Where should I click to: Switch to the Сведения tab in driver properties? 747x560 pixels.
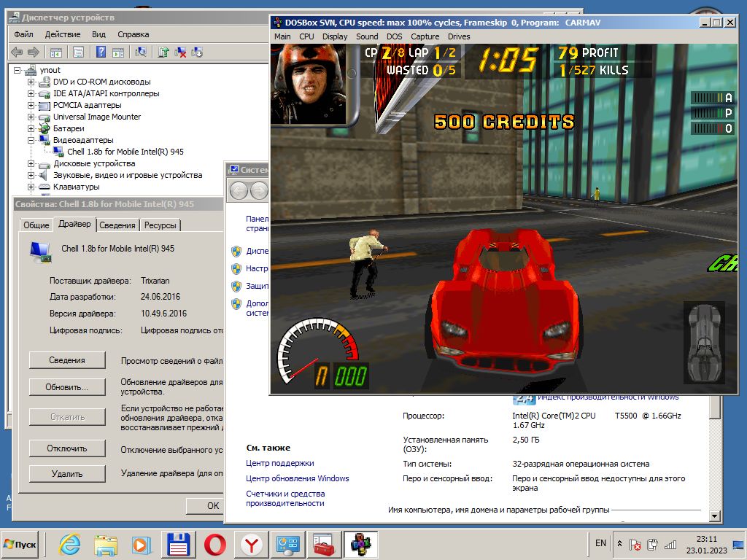point(116,225)
